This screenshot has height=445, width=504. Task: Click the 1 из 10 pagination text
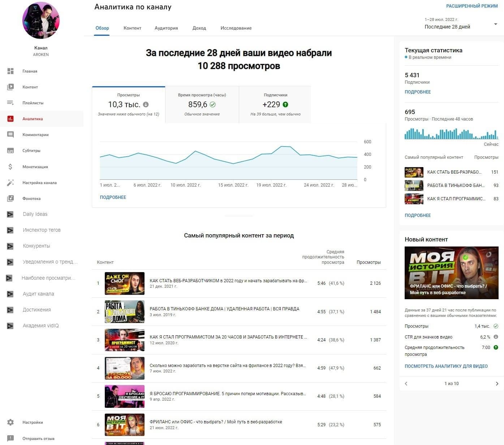pyautogui.click(x=452, y=384)
